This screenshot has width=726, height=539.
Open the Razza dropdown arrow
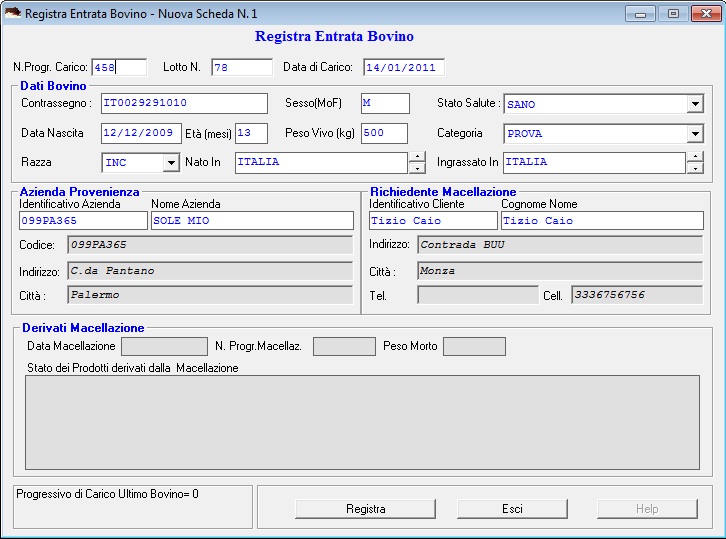tap(171, 163)
